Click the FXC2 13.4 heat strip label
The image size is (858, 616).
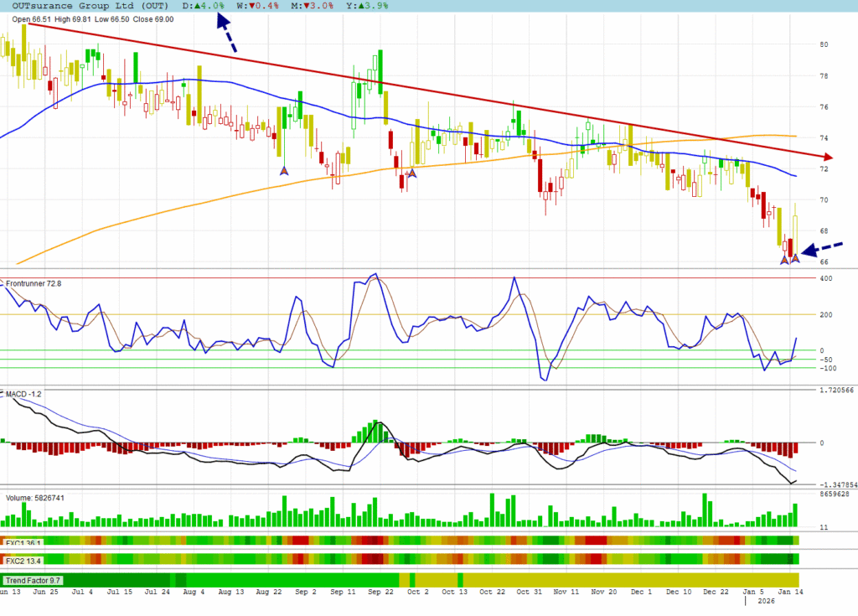point(23,559)
